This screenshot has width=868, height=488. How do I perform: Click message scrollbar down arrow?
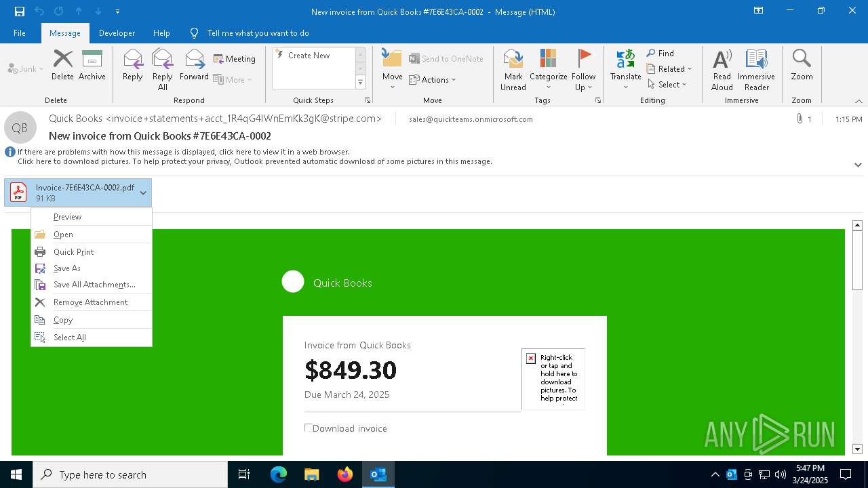(857, 449)
